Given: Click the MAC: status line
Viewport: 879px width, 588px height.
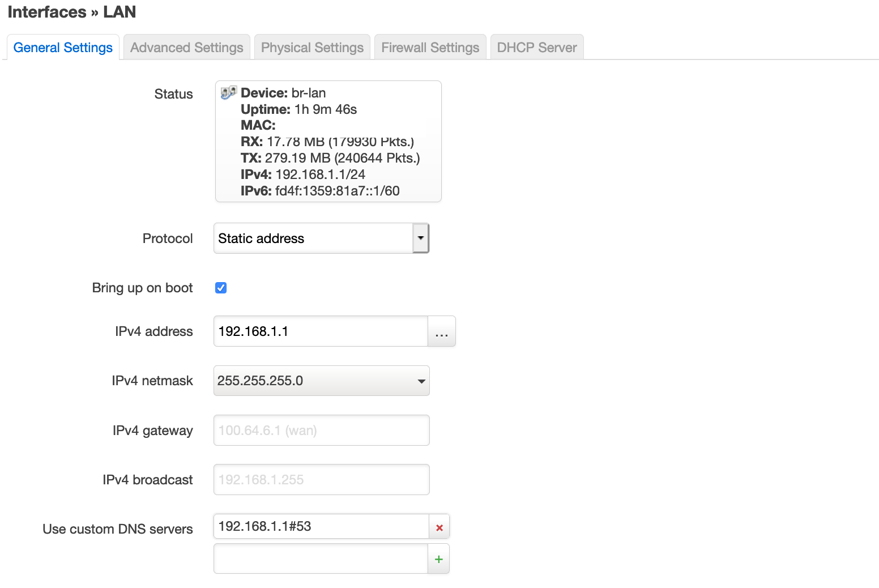Looking at the screenshot, I should (258, 125).
